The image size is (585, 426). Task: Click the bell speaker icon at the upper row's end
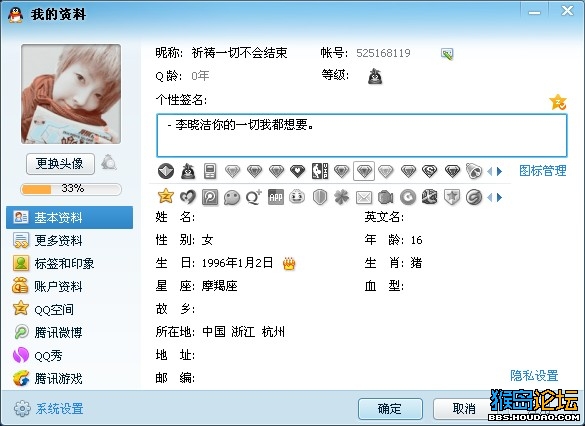click(x=474, y=171)
